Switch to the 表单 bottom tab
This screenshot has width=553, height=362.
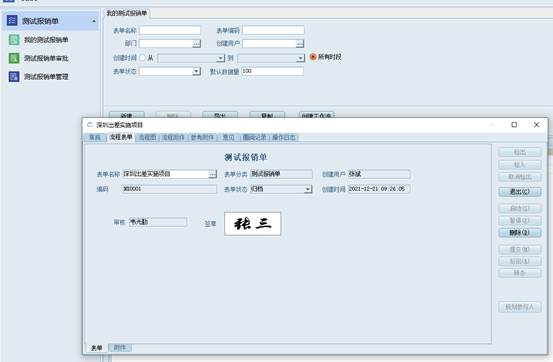click(97, 348)
